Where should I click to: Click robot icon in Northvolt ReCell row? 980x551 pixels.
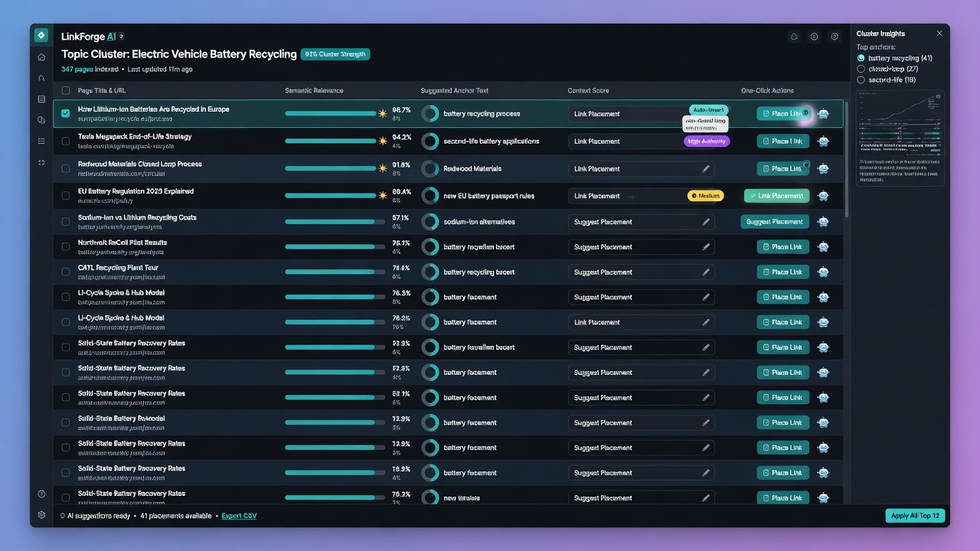click(823, 247)
